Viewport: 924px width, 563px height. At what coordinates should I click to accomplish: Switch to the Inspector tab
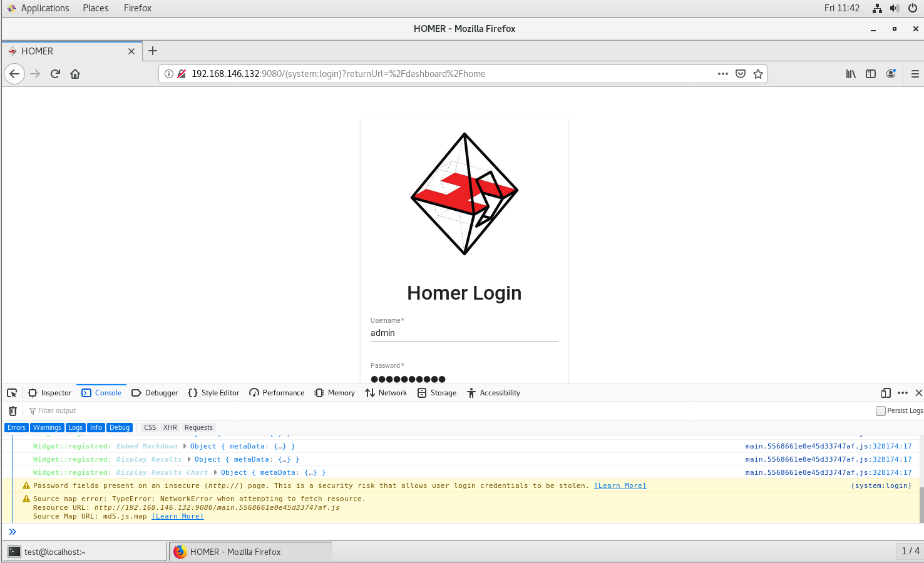coord(49,393)
